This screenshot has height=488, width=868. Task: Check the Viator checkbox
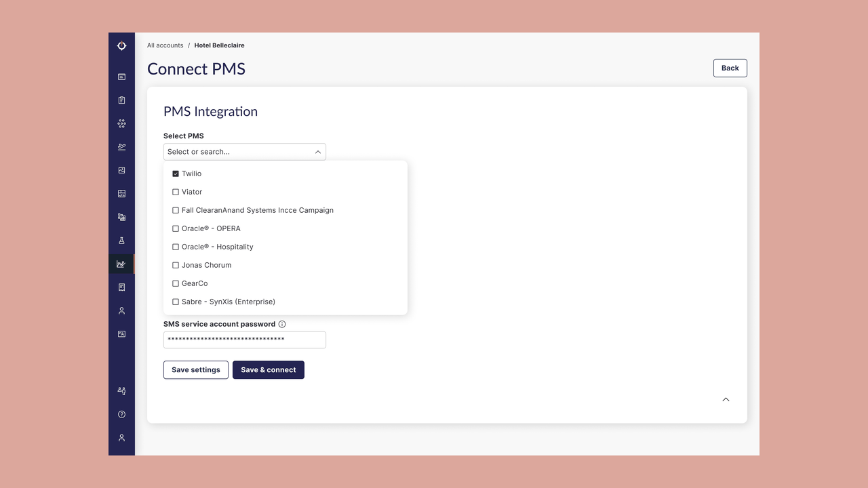pos(176,192)
